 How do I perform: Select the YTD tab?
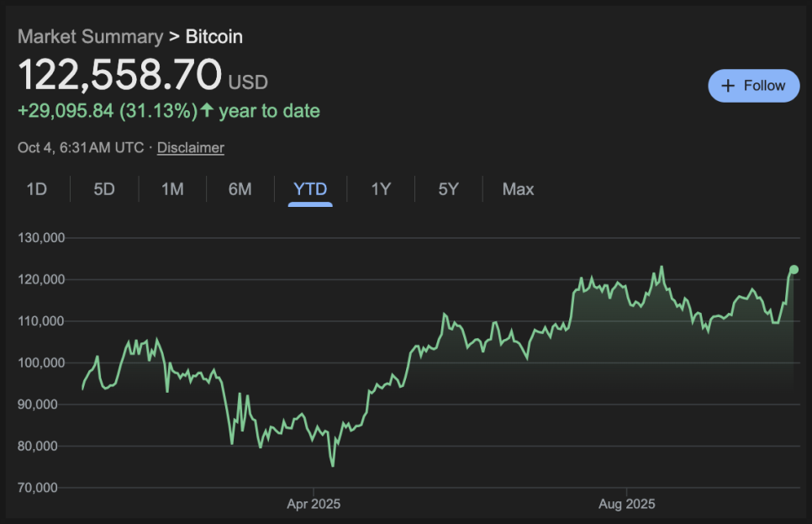(310, 189)
